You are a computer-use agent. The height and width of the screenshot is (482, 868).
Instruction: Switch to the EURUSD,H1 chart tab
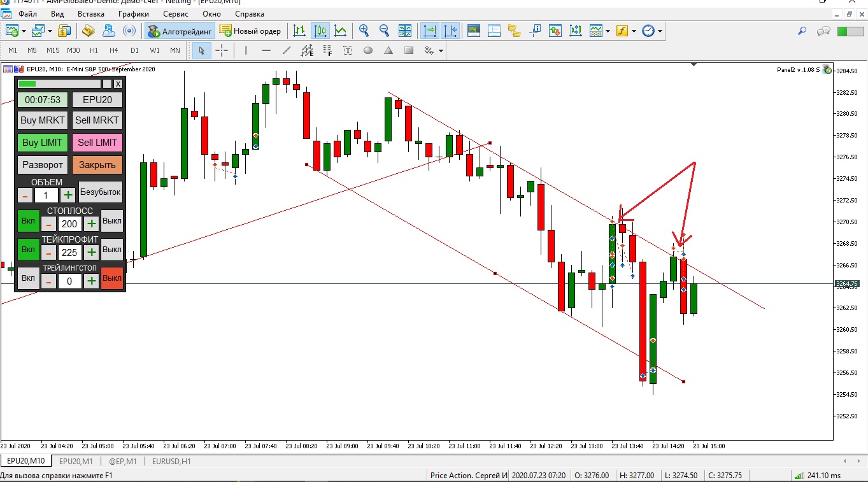tap(171, 461)
